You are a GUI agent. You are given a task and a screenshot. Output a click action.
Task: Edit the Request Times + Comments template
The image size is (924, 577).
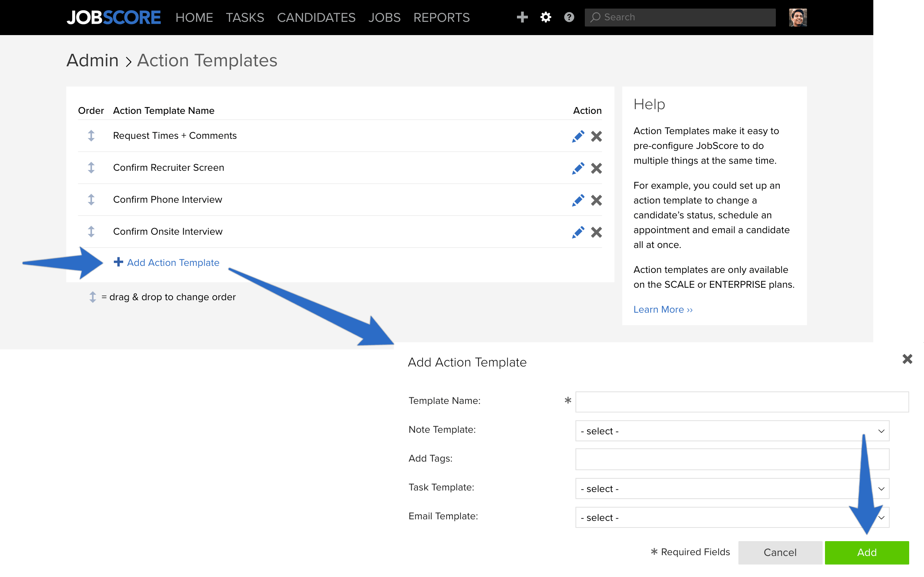tap(578, 136)
